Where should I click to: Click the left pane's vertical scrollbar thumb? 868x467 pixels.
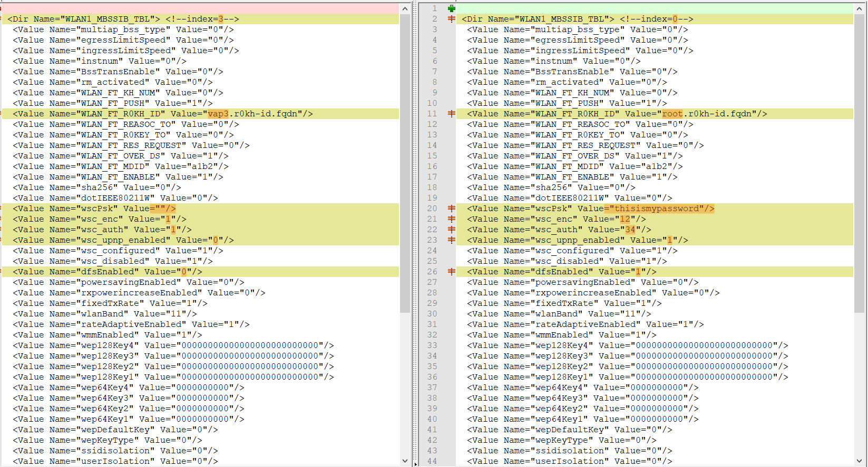pyautogui.click(x=405, y=163)
